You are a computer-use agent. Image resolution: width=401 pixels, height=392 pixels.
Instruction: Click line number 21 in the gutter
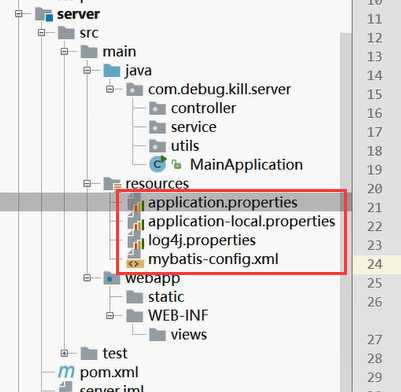click(x=375, y=208)
